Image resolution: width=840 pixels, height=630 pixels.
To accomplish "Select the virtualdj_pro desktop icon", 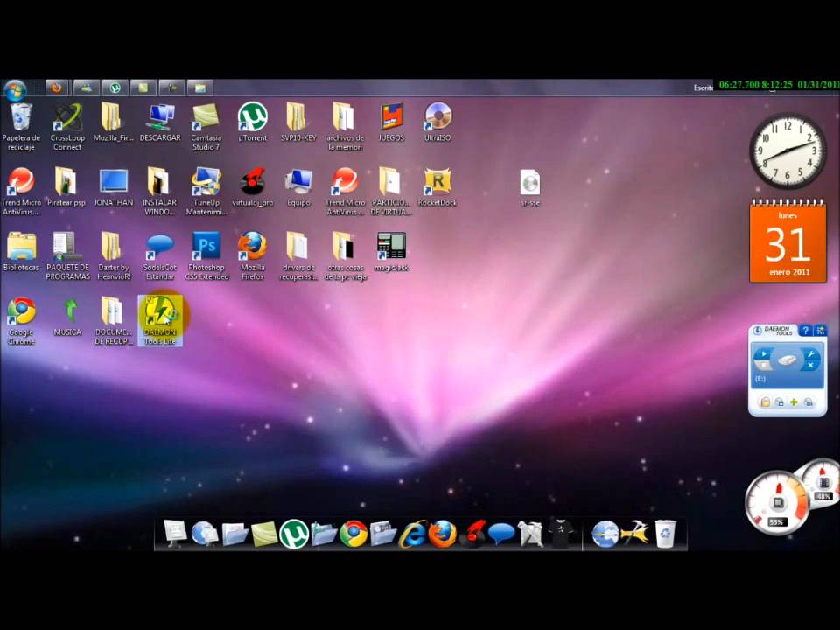I will [x=252, y=187].
